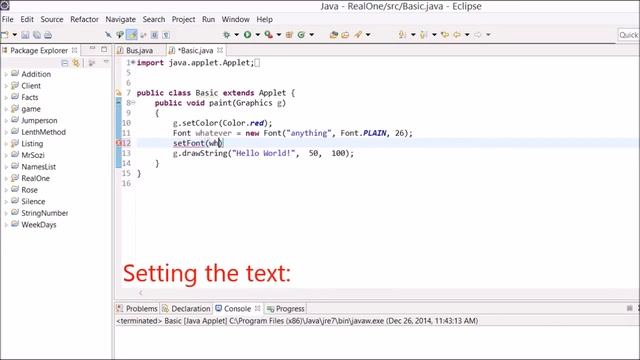Click 'g.drawString' code on line 13

(x=200, y=153)
